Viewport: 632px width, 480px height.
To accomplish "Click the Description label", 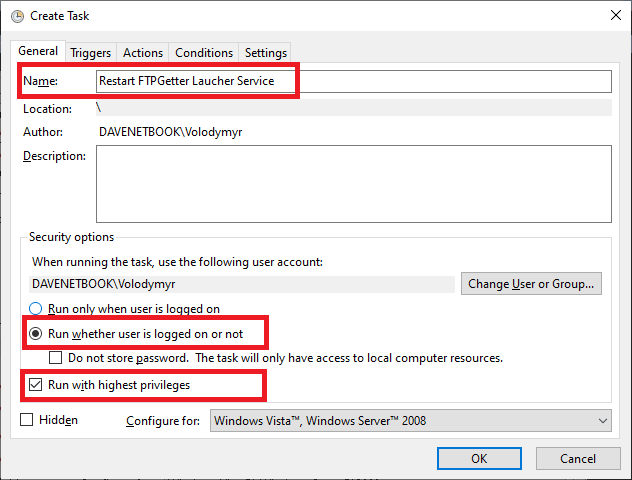I will click(54, 156).
